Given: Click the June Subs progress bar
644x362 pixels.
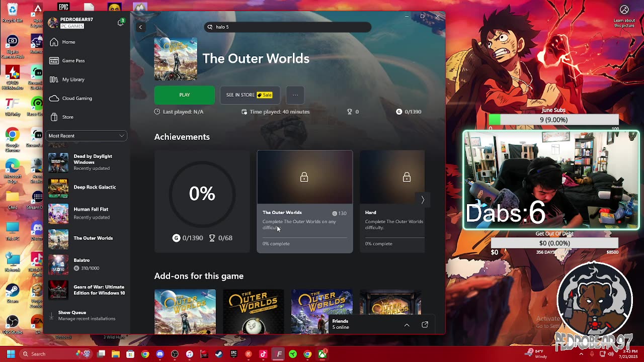Looking at the screenshot, I should pos(553,120).
